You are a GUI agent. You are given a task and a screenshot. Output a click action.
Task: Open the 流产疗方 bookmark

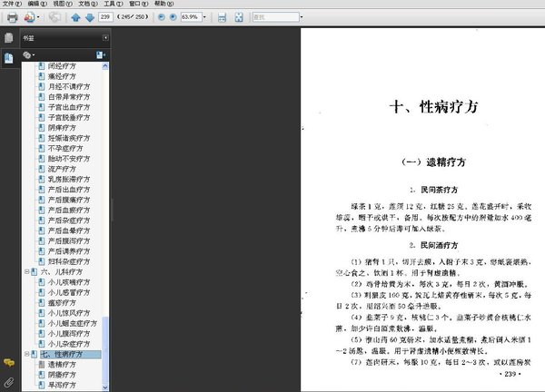(x=62, y=169)
